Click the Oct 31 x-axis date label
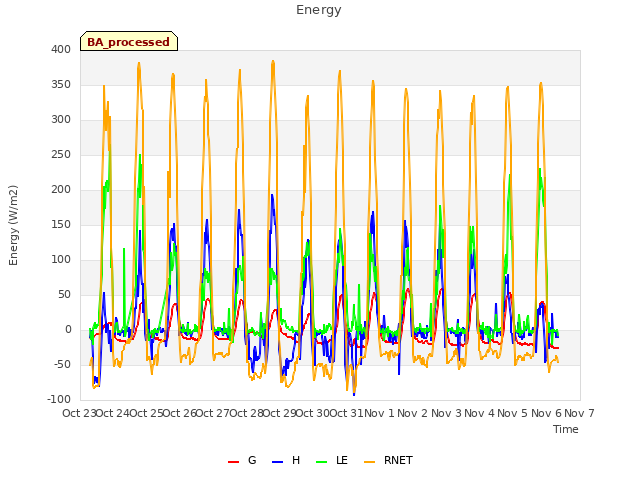This screenshot has width=640, height=480. [346, 413]
